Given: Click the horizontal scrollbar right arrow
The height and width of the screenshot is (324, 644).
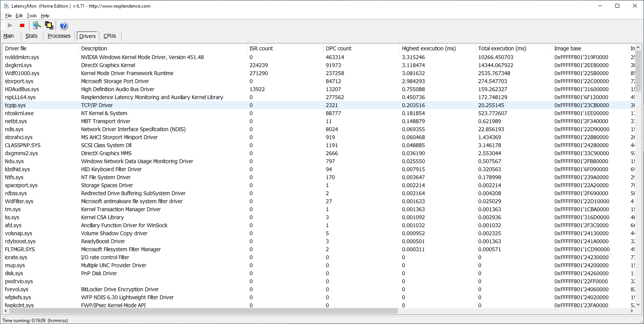Looking at the screenshot, I should pyautogui.click(x=631, y=311).
